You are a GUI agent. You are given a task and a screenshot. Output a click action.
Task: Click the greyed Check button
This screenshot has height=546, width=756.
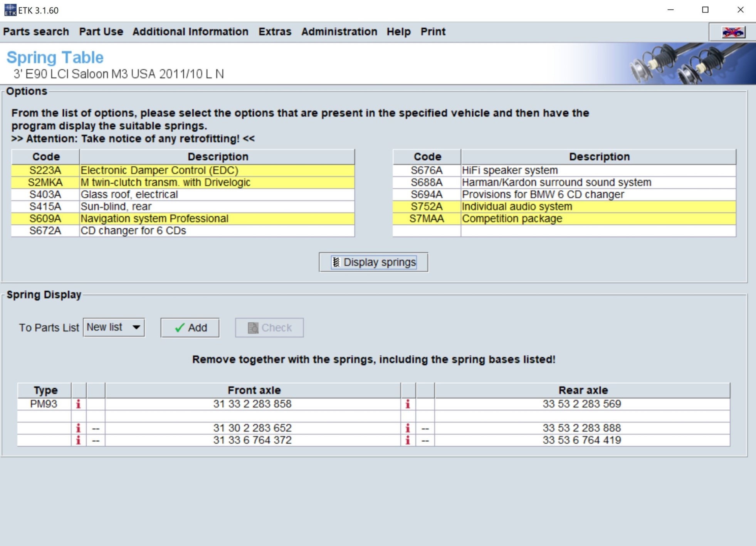pyautogui.click(x=269, y=328)
